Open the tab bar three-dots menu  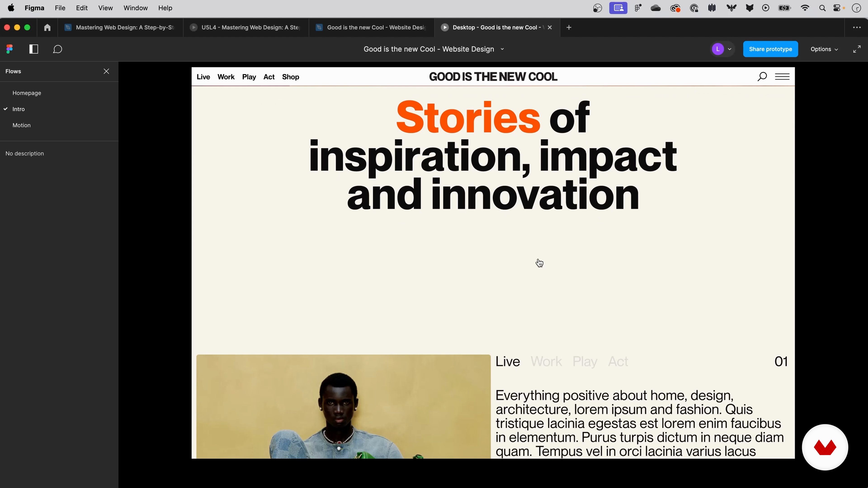[x=857, y=28]
